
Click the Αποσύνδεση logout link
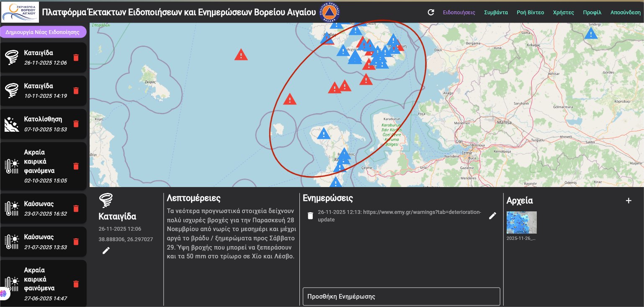click(626, 12)
